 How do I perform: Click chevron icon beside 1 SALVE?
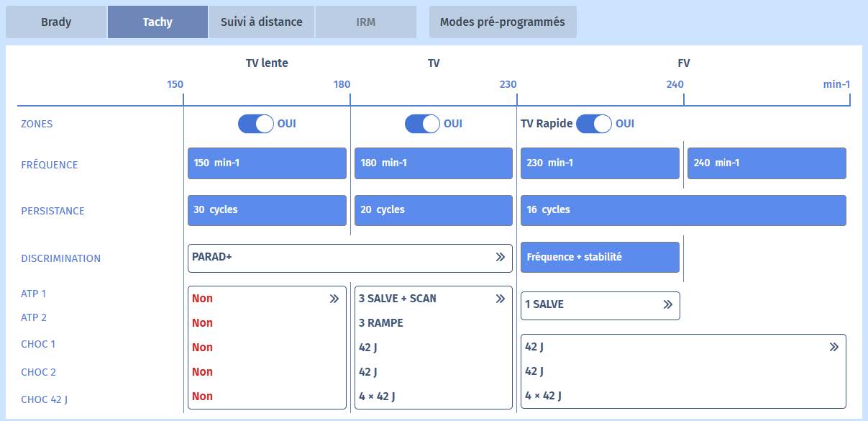click(667, 304)
